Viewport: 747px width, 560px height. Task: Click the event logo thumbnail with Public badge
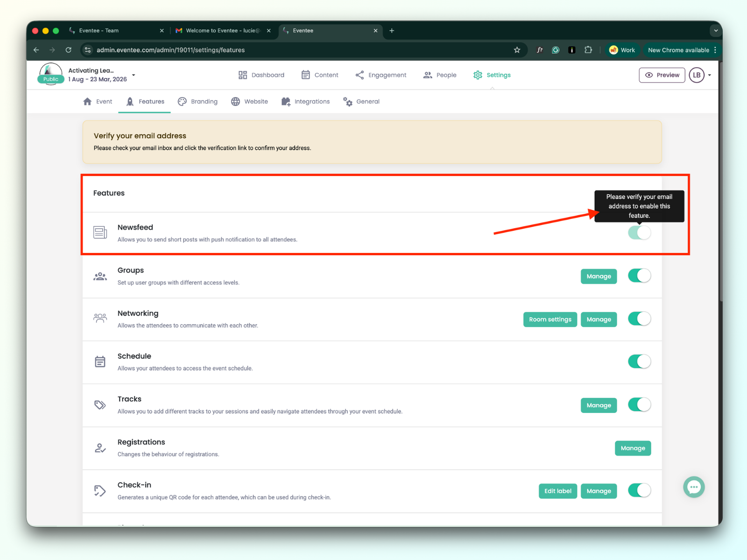[51, 74]
